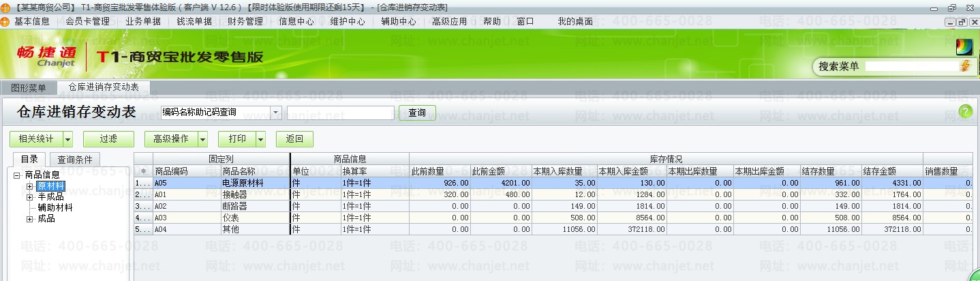The image size is (980, 281).
Task: Click the Chanjet logo in the banner
Action: [x=47, y=57]
